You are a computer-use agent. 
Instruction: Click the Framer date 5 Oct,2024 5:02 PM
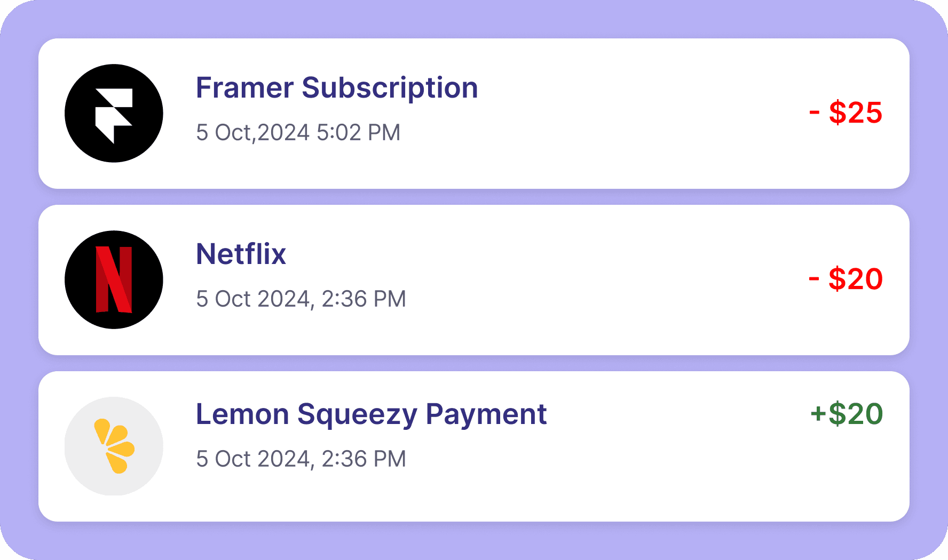point(298,132)
